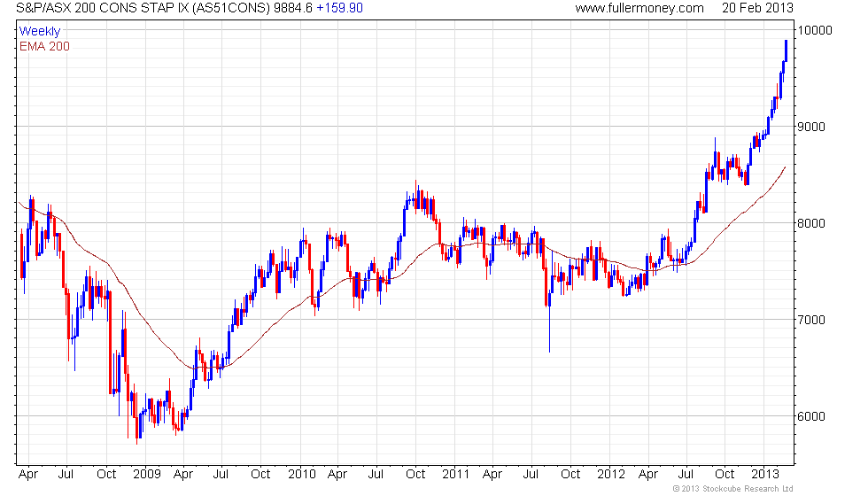
Task: Select the 2012 marker on time axis
Action: [x=611, y=474]
